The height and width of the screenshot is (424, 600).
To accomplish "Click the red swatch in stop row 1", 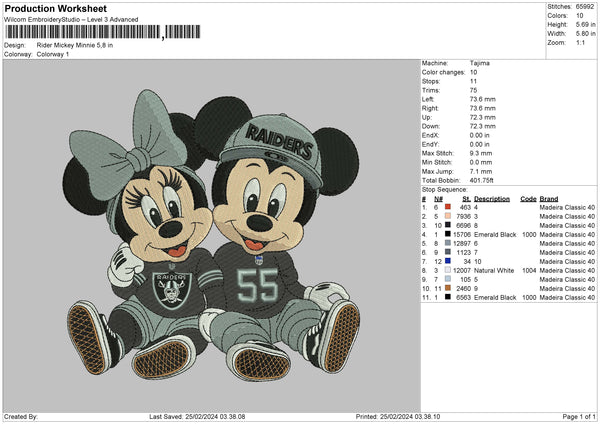I will click(448, 207).
